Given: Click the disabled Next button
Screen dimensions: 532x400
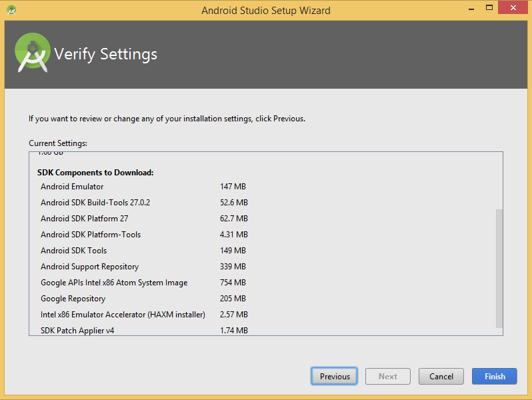Looking at the screenshot, I should (x=388, y=376).
